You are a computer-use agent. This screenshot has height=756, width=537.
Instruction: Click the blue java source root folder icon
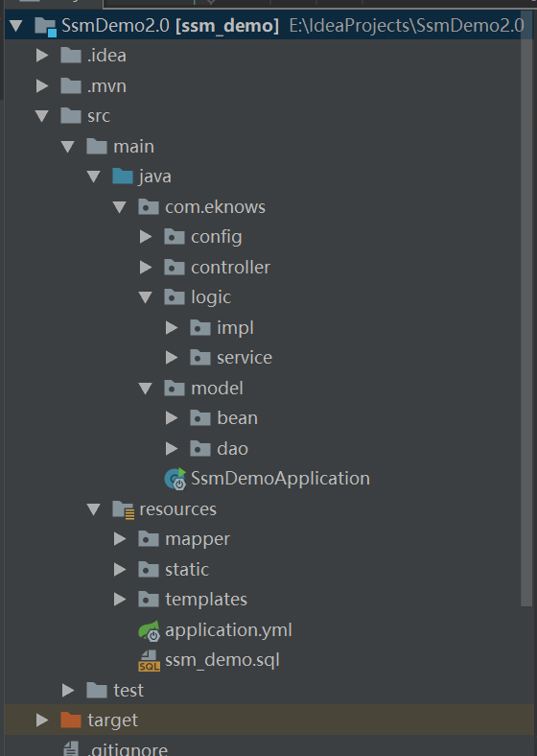[123, 176]
